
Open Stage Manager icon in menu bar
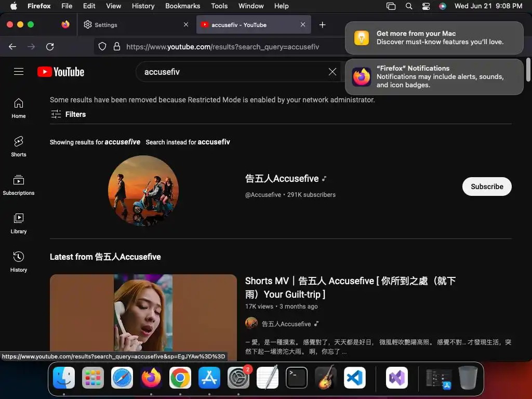[391, 6]
